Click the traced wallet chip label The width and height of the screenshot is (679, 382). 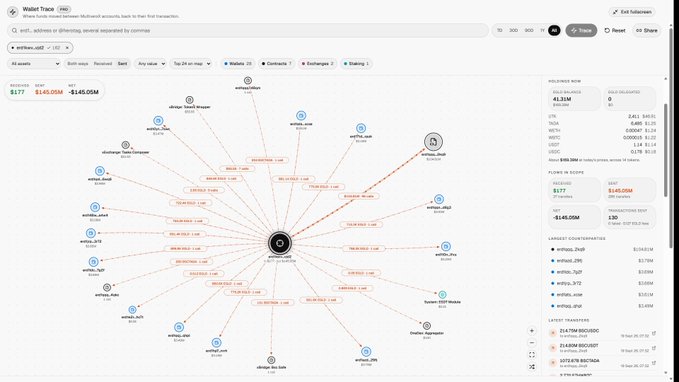coord(30,48)
